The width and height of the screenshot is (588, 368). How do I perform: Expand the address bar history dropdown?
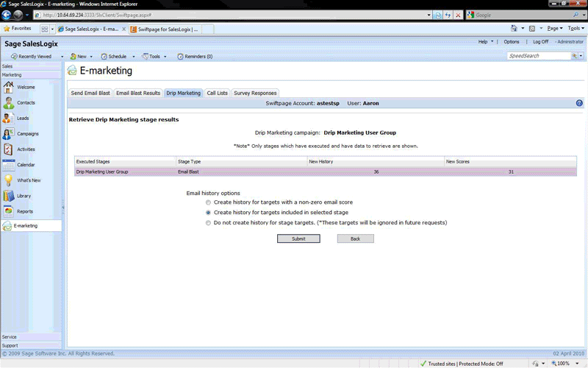click(x=429, y=15)
